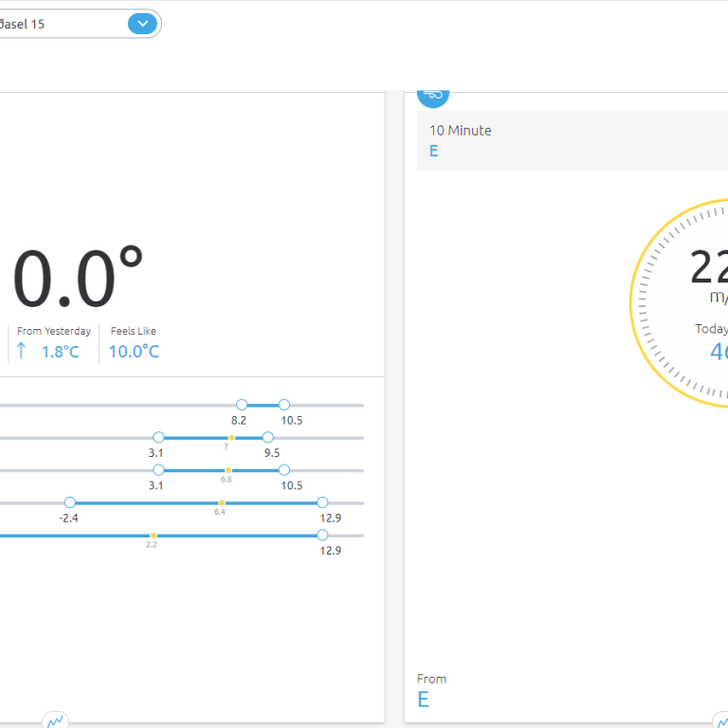Screen dimensions: 728x728
Task: Click the From direction E value
Action: point(424,700)
